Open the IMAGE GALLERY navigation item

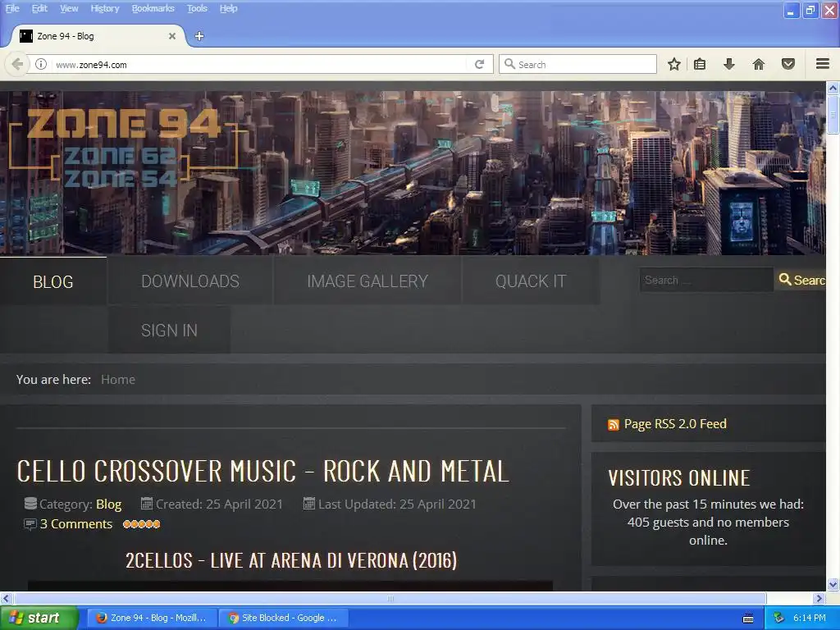click(367, 281)
